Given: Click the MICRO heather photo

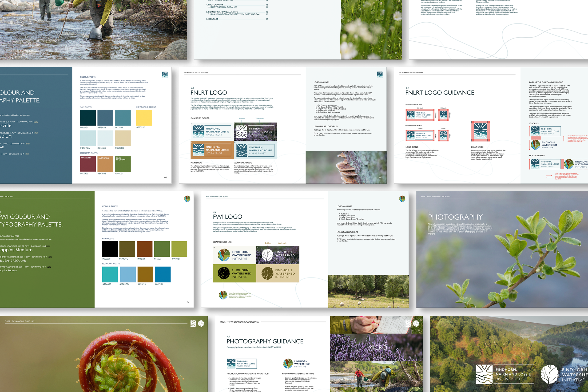Looking at the screenshot, I should pyautogui.click(x=376, y=347).
